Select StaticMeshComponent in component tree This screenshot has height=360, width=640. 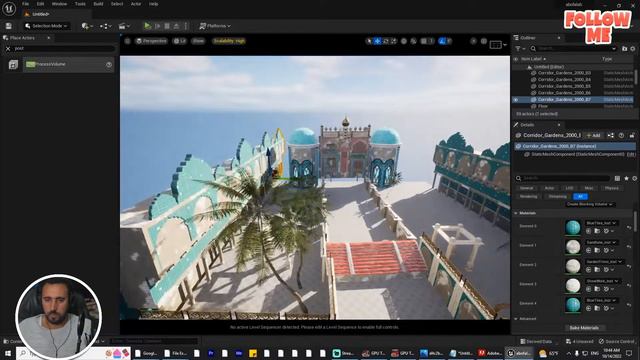point(578,154)
